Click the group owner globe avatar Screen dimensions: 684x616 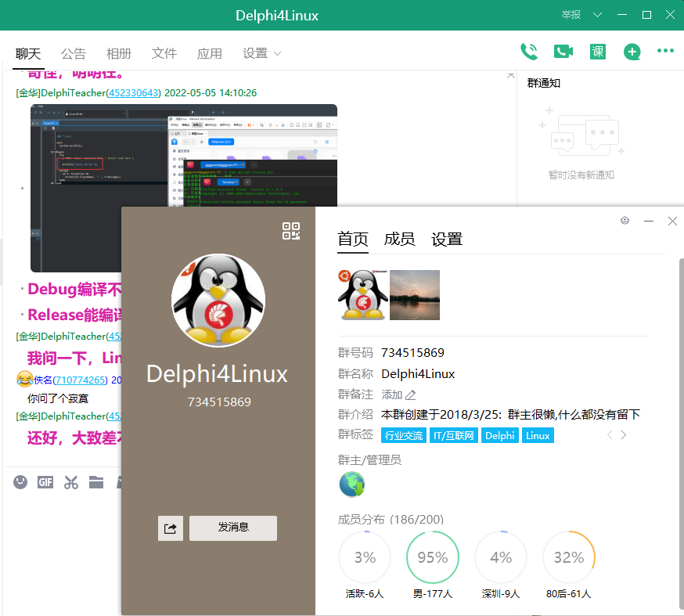click(351, 485)
